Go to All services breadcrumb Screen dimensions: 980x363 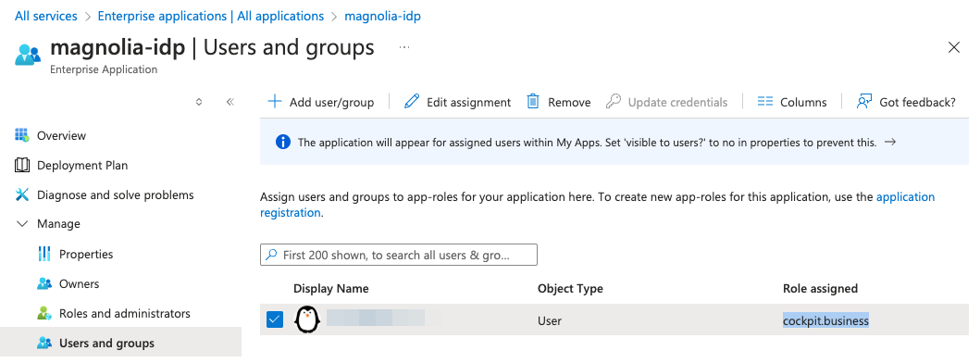[x=45, y=17]
